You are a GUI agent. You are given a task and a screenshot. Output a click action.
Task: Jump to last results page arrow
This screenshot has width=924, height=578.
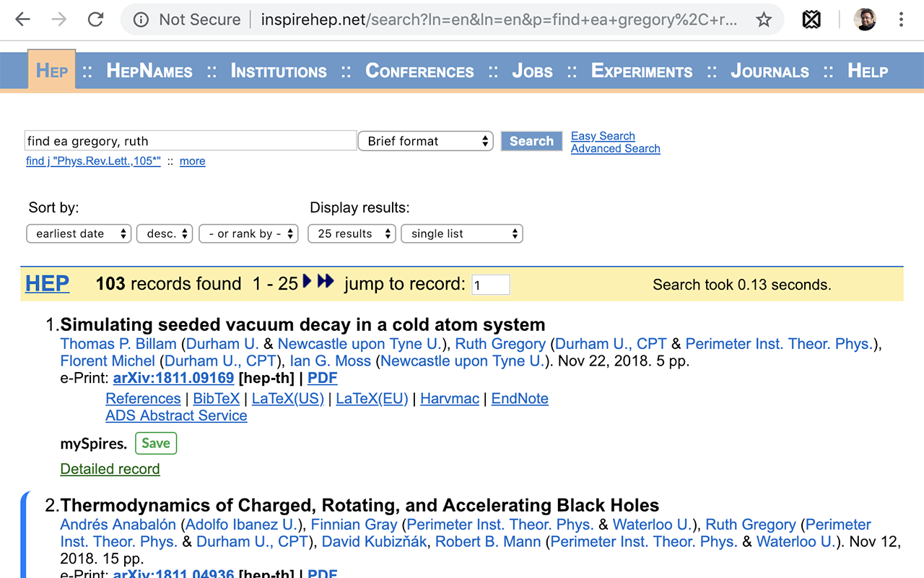[326, 282]
